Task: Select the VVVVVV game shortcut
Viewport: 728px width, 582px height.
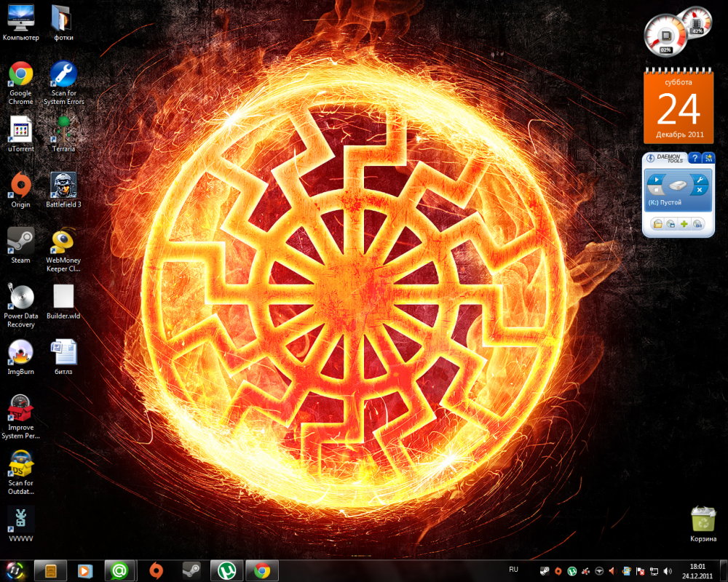Action: 20,525
